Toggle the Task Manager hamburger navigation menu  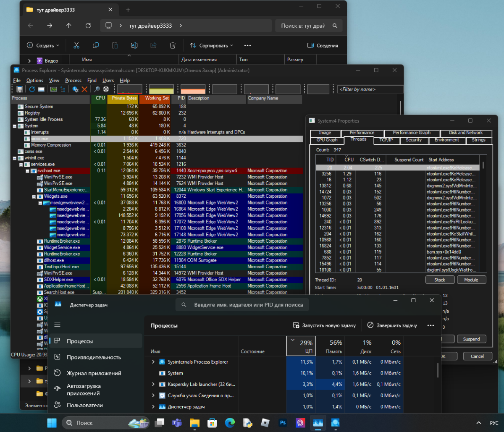[58, 325]
